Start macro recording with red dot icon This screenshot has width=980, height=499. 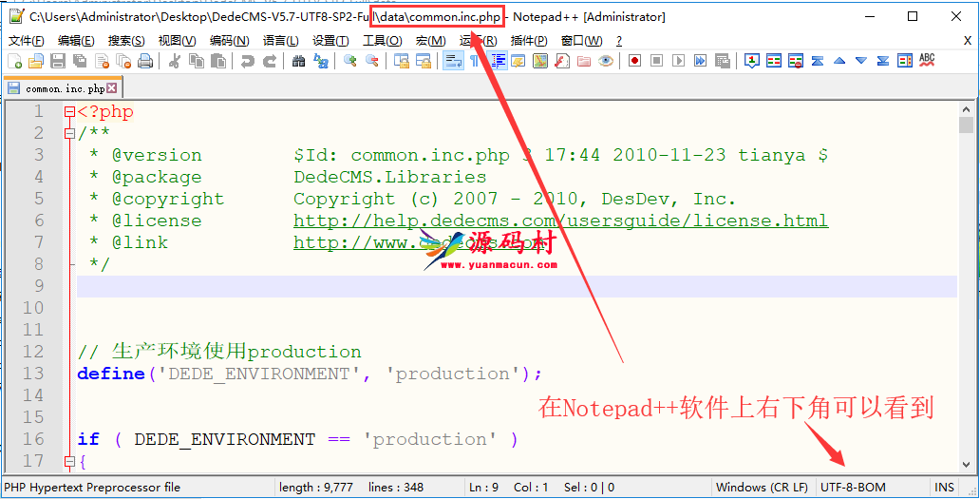click(633, 61)
